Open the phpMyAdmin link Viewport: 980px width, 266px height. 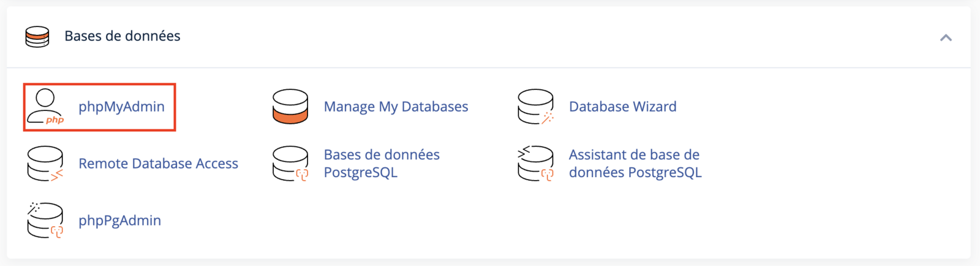tap(121, 107)
